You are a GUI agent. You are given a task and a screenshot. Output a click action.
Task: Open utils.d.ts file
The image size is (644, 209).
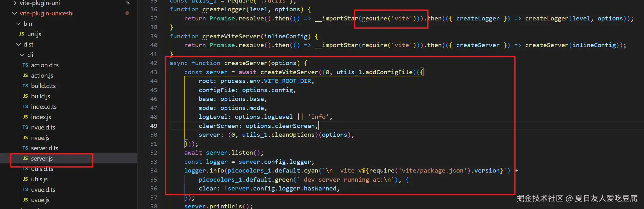42,169
